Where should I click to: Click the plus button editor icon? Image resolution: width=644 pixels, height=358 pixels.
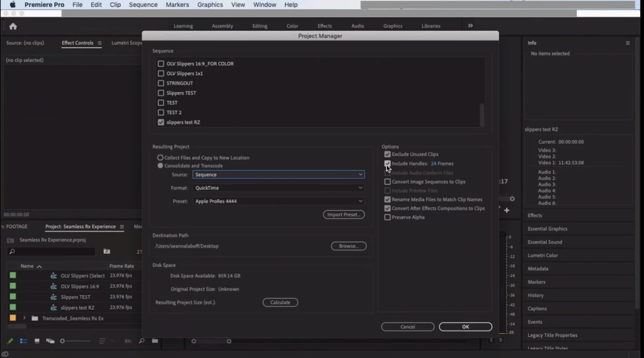pyautogui.click(x=506, y=210)
